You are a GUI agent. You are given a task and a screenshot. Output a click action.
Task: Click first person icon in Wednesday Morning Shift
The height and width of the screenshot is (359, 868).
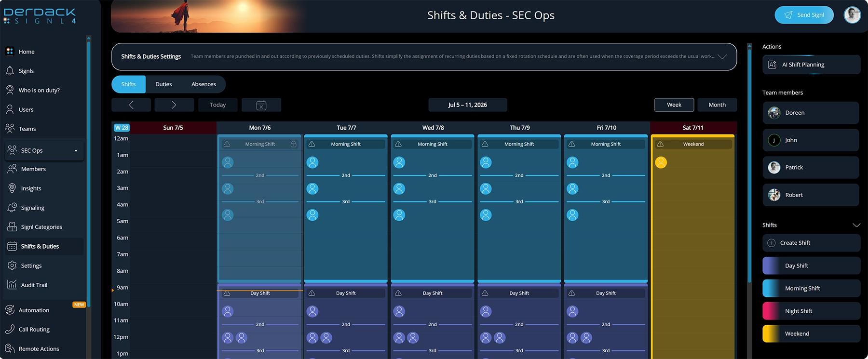399,162
